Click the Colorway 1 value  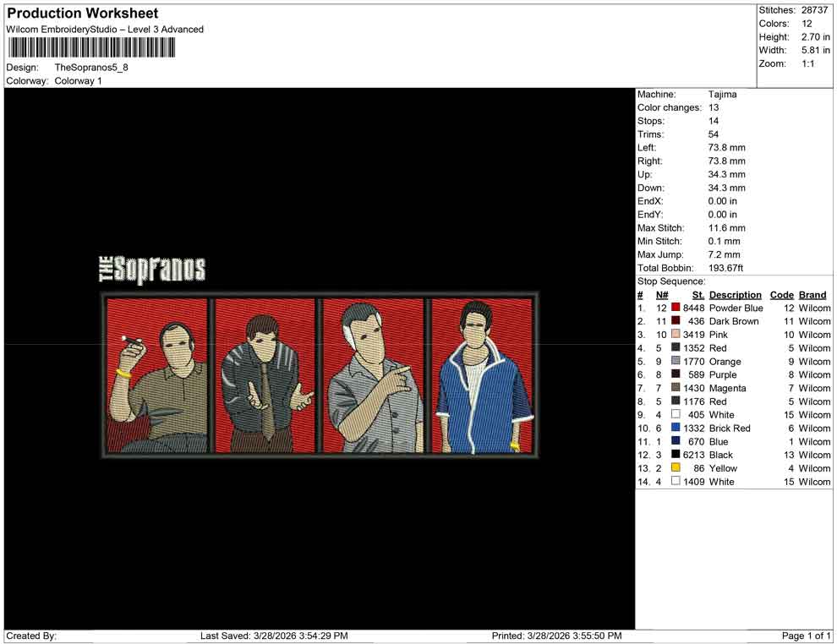(x=78, y=80)
